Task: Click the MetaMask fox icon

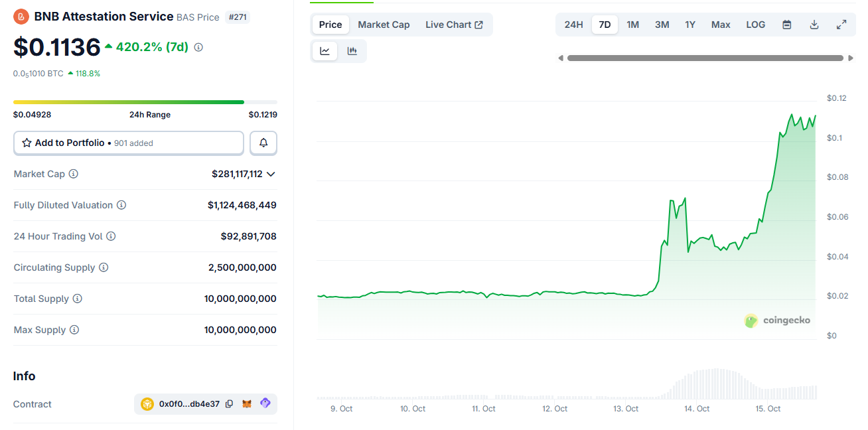Action: coord(247,403)
